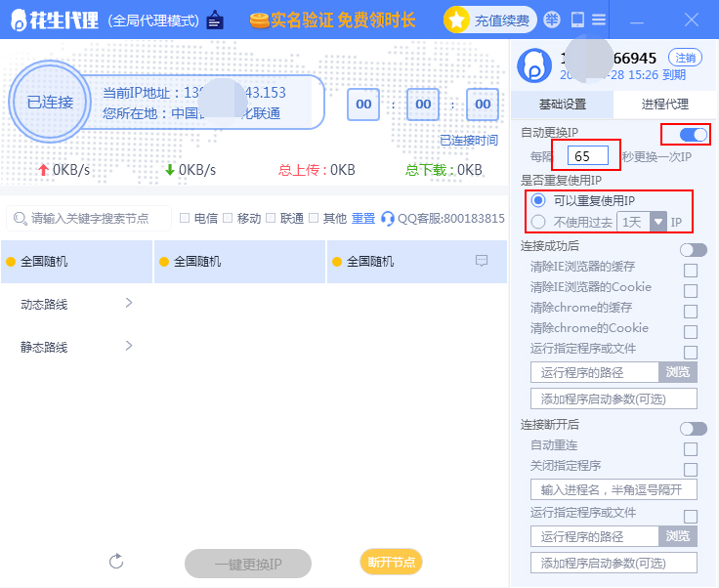
Task: Toggle the 连接断开后 switch
Action: [x=694, y=429]
